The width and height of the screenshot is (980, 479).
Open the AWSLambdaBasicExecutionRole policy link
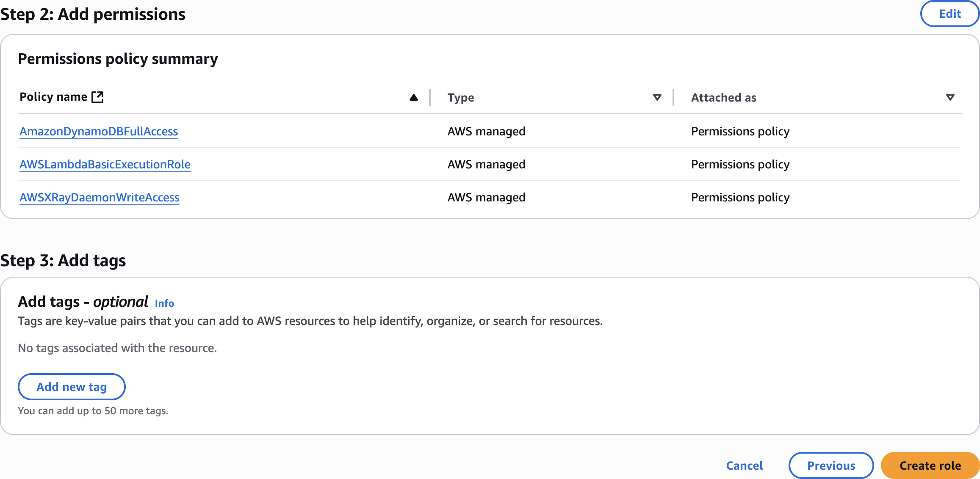pos(105,165)
